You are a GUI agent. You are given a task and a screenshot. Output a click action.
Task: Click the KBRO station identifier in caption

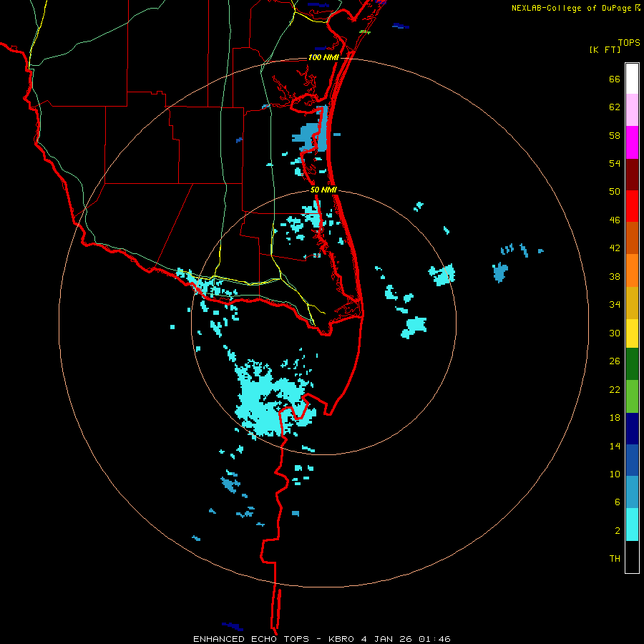point(341,639)
